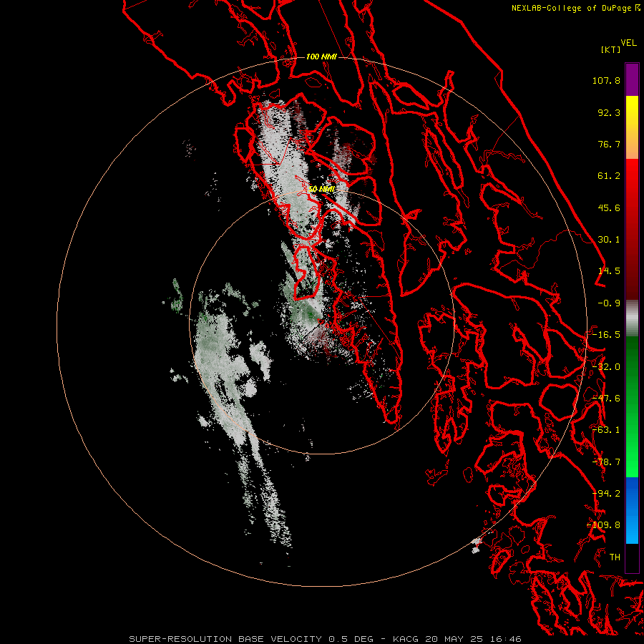644x644 pixels.
Task: Click the 76.7 value on the velocity scale
Action: click(609, 144)
